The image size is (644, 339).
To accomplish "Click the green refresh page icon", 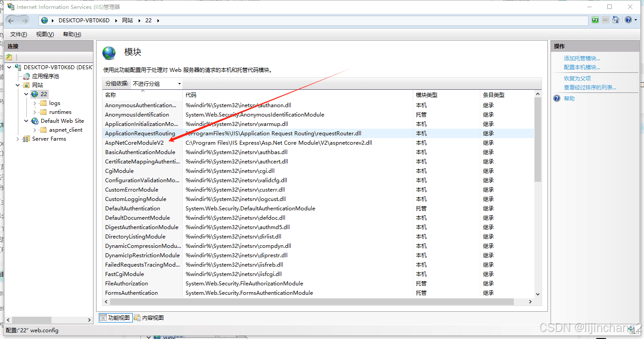I will pos(595,20).
